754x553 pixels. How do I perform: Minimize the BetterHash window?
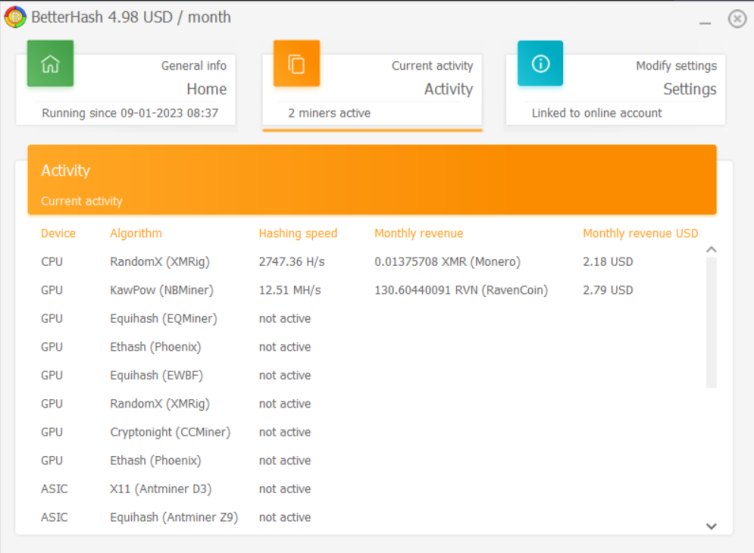705,22
